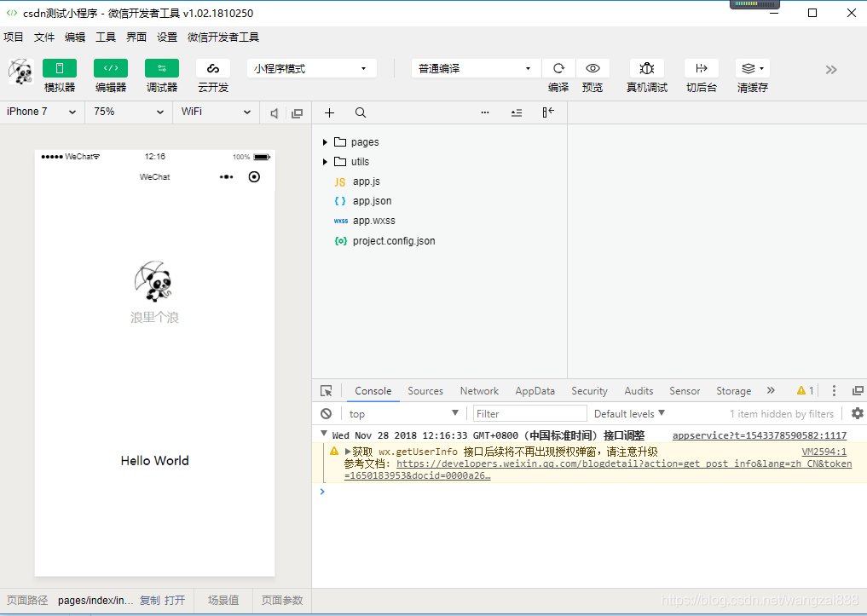Click the 页面参数 page parameters tab
Screen dimensions: 867x616
[282, 601]
